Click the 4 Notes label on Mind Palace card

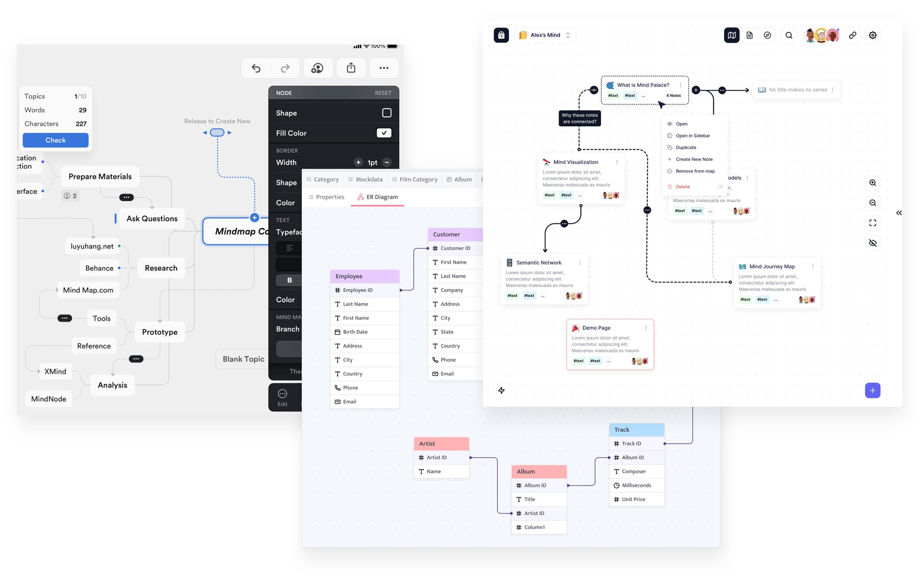(x=673, y=96)
